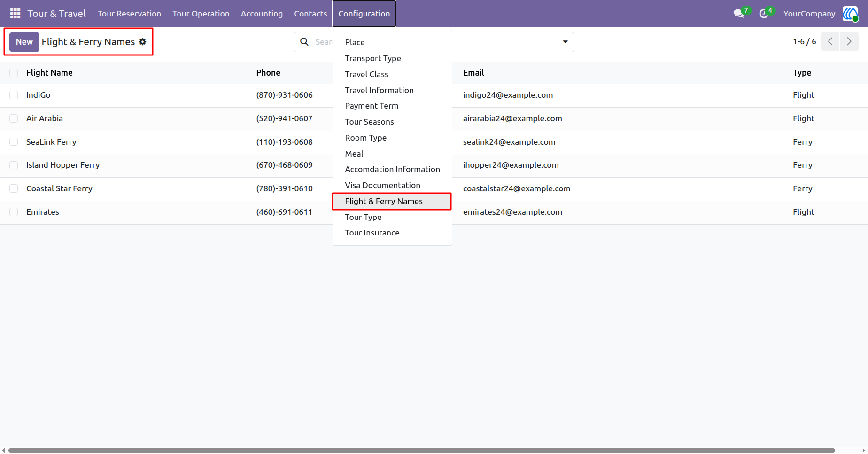Open the Tour Operation menu
This screenshot has width=868, height=454.
click(201, 14)
